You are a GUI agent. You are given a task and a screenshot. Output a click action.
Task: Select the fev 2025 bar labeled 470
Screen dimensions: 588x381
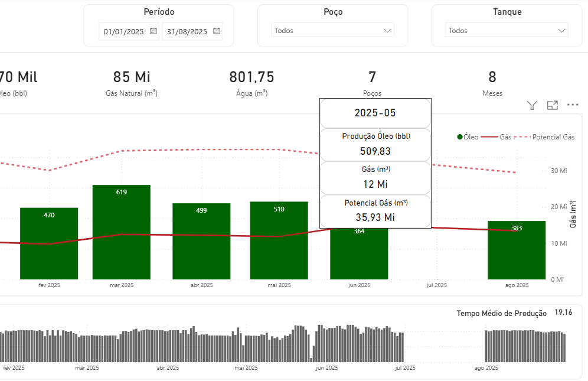(x=49, y=243)
